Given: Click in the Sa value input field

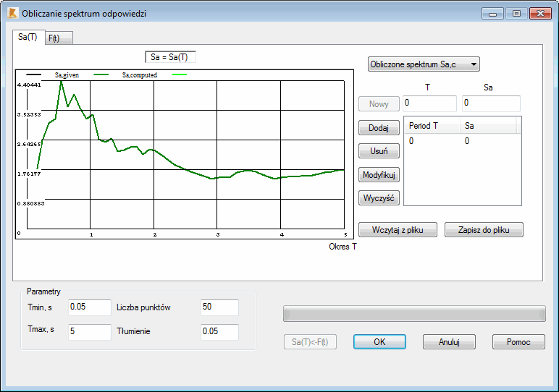Looking at the screenshot, I should (491, 103).
